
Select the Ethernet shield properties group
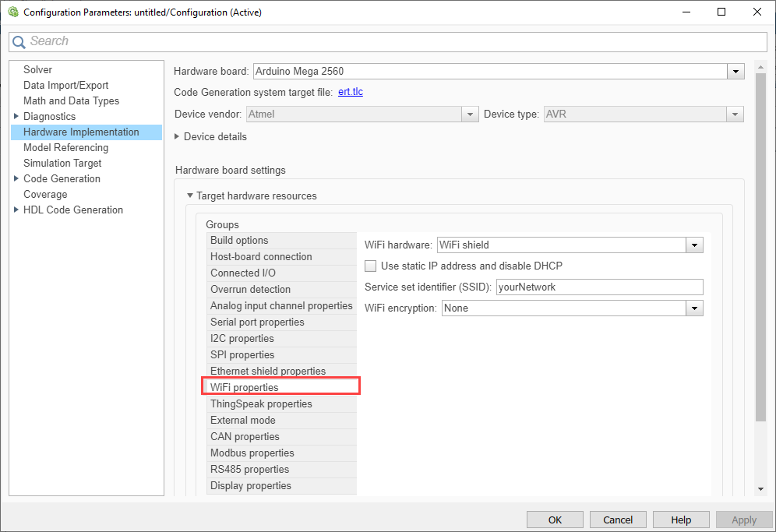pos(268,371)
